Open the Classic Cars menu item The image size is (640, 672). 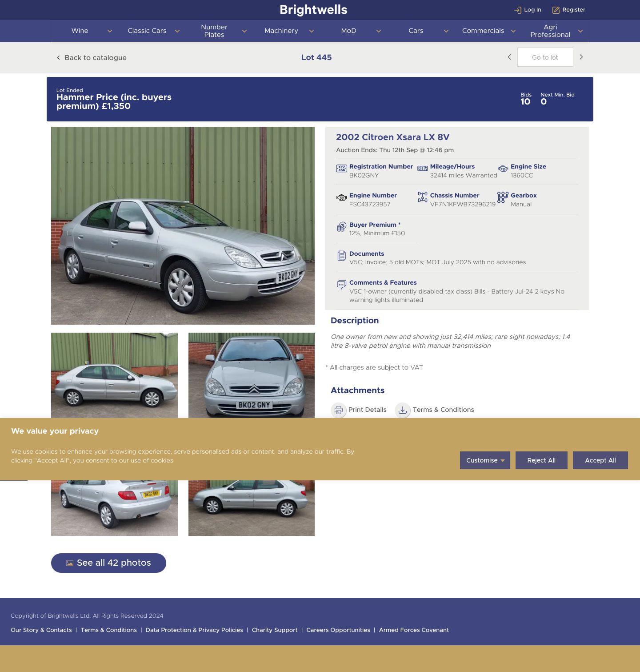coord(147,31)
